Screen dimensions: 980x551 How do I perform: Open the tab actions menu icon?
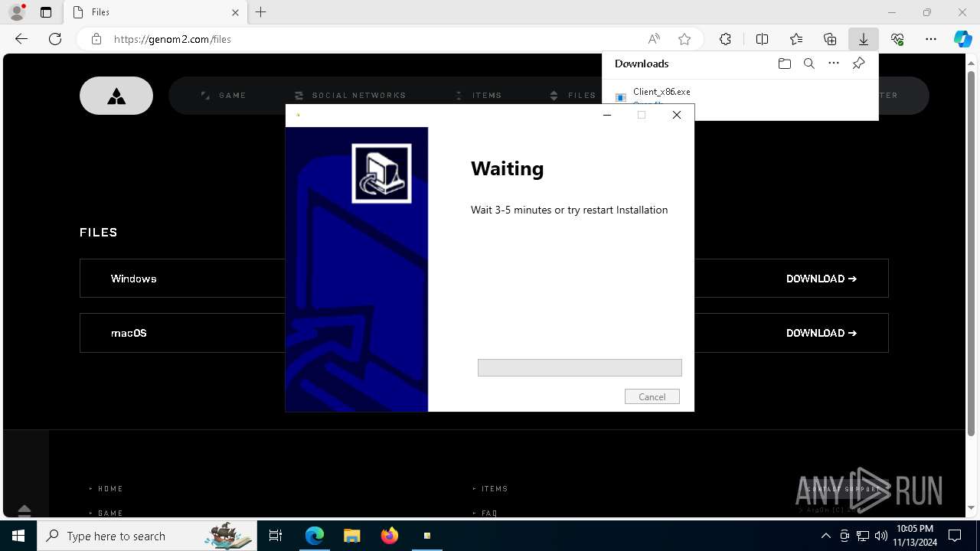[46, 12]
